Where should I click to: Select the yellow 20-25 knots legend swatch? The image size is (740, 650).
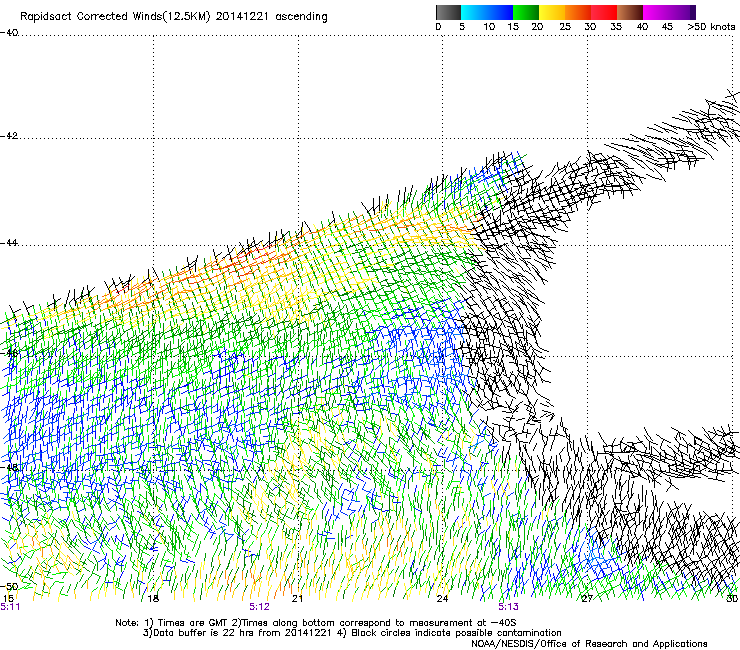[x=552, y=12]
